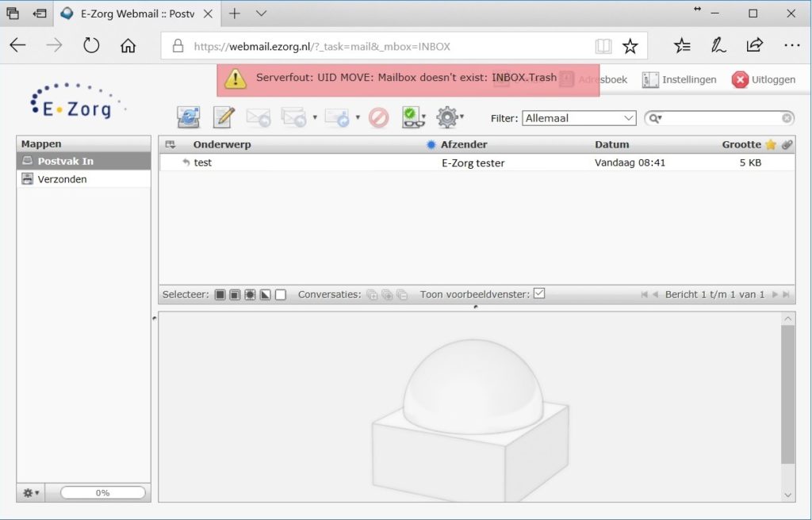Compose a new email with the pencil icon
Image resolution: width=812 pixels, height=520 pixels.
pyautogui.click(x=222, y=117)
